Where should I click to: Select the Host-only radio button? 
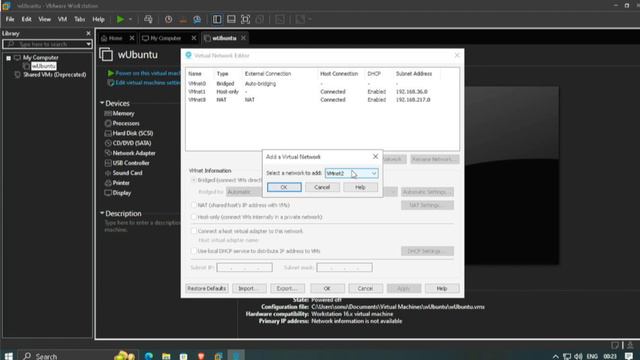tap(194, 217)
